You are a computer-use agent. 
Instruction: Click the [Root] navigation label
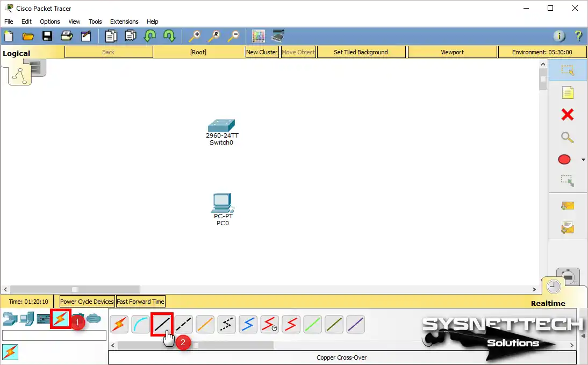(198, 52)
